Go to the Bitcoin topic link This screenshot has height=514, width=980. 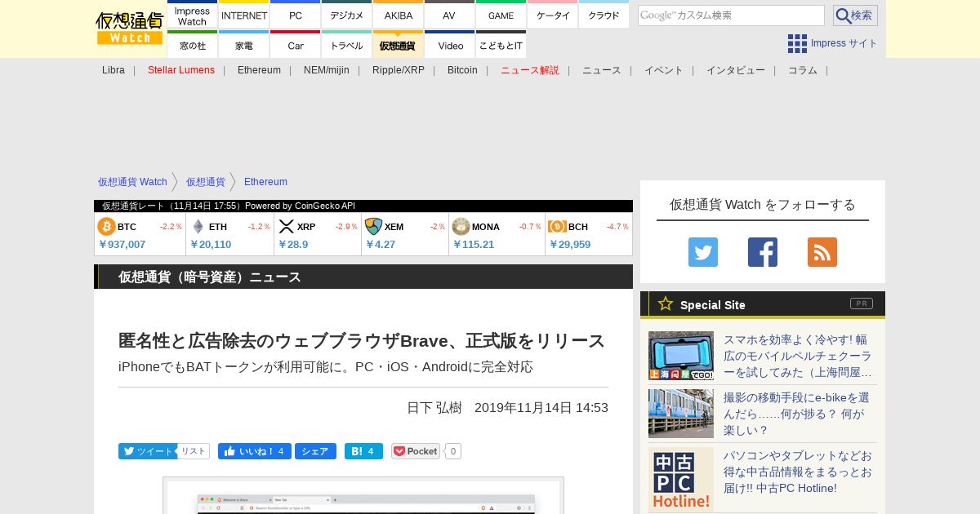[462, 70]
